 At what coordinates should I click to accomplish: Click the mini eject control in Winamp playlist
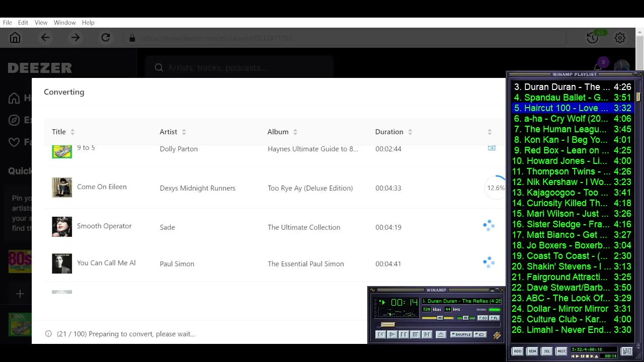[596, 356]
